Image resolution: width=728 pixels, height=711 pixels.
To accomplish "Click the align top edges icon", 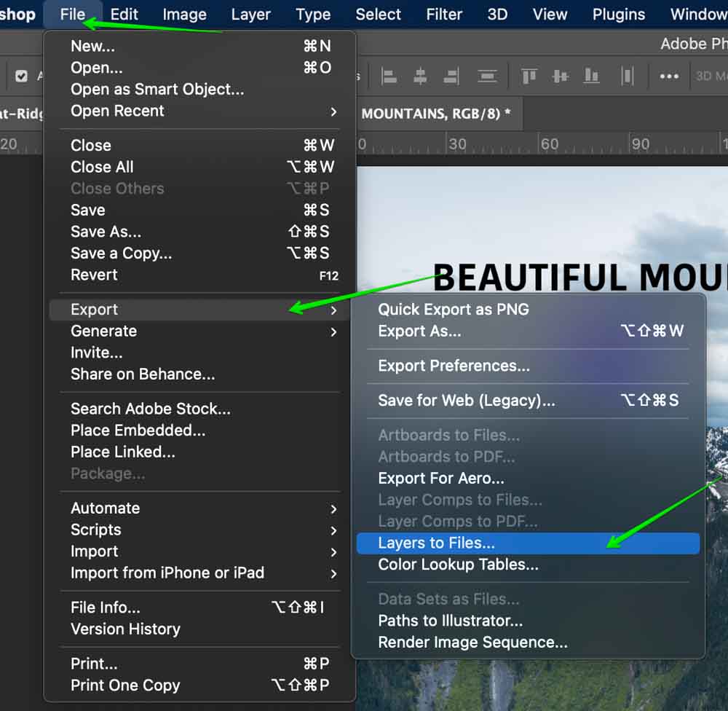I will [529, 76].
